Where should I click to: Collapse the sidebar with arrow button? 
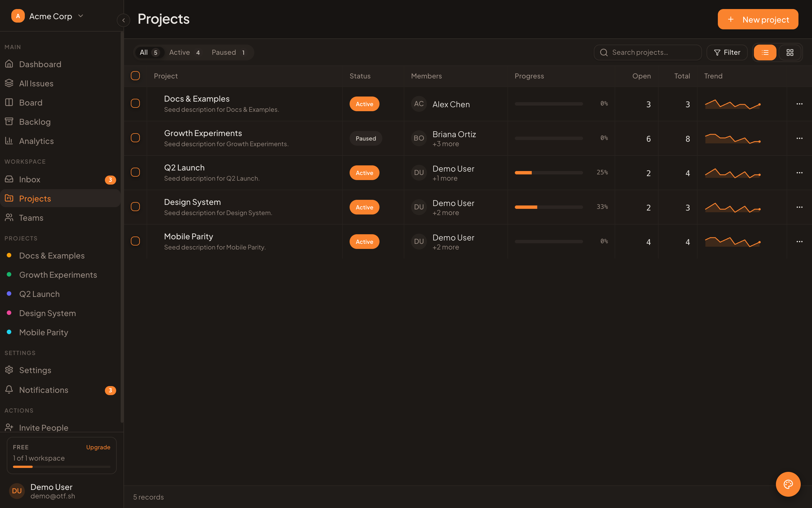tap(123, 21)
